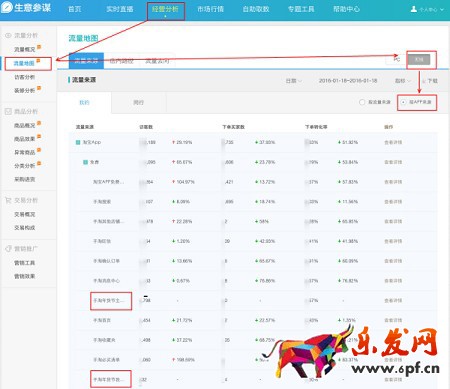The image size is (450, 389).
Task: Open 营销效果 in the sidebar
Action: point(25,276)
